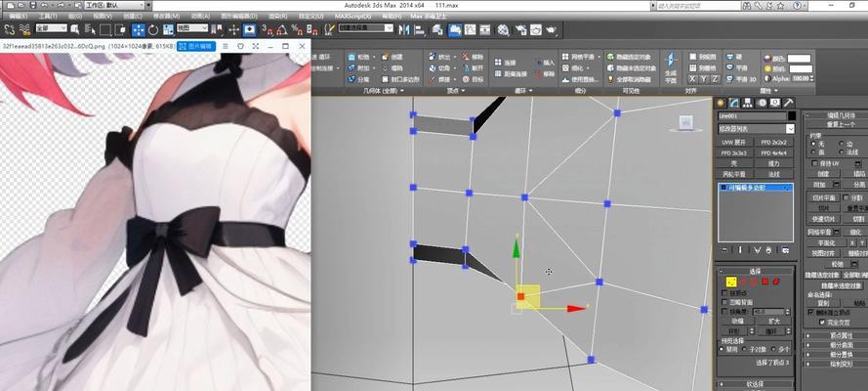Image resolution: width=868 pixels, height=391 pixels.
Task: Open the 修改器(M) menu
Action: [x=166, y=16]
